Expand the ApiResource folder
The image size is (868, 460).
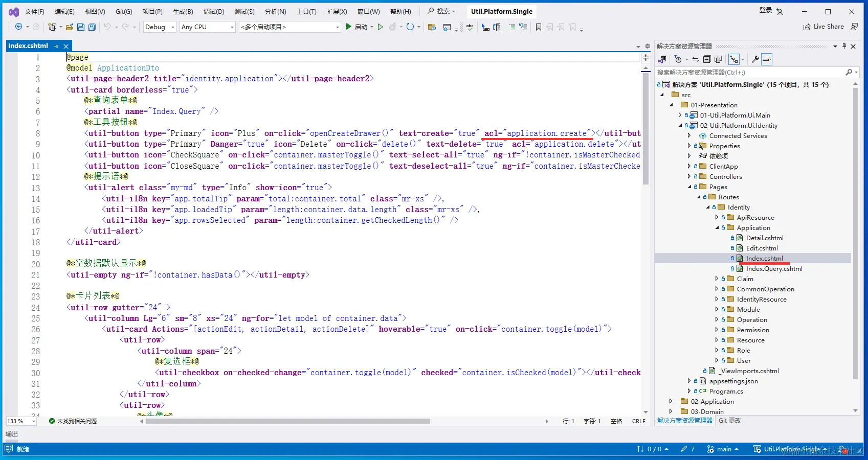coord(717,217)
